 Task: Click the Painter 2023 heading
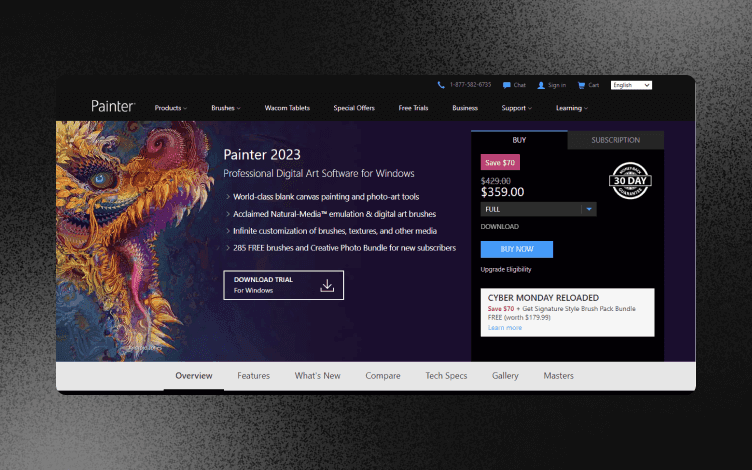tap(262, 154)
